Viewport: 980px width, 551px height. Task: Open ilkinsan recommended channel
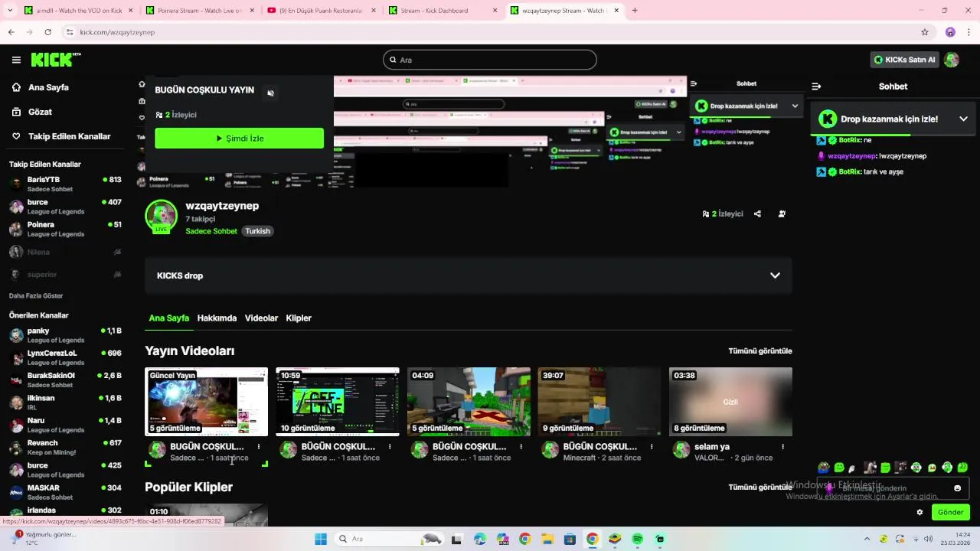click(x=65, y=403)
